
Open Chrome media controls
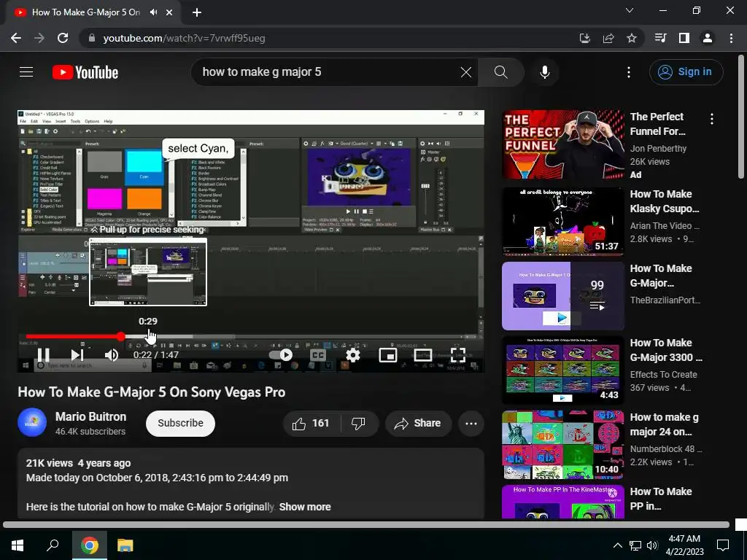pos(660,38)
